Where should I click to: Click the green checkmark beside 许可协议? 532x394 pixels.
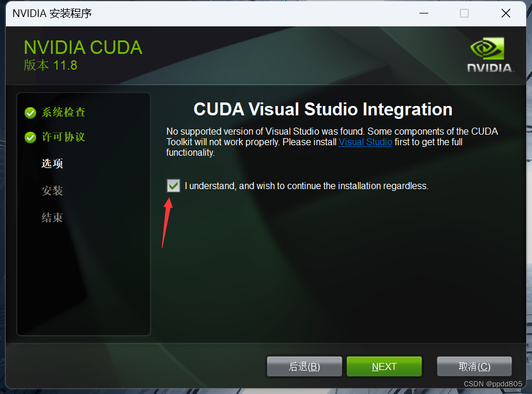tap(30, 138)
